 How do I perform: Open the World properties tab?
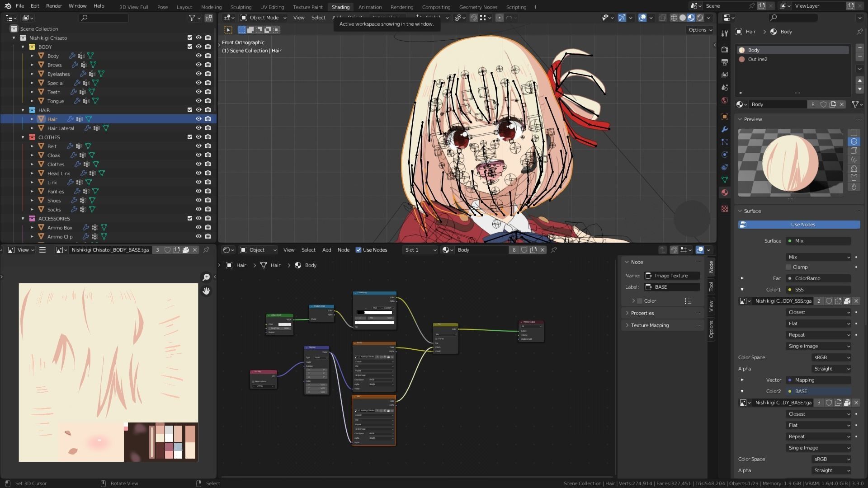tap(725, 100)
